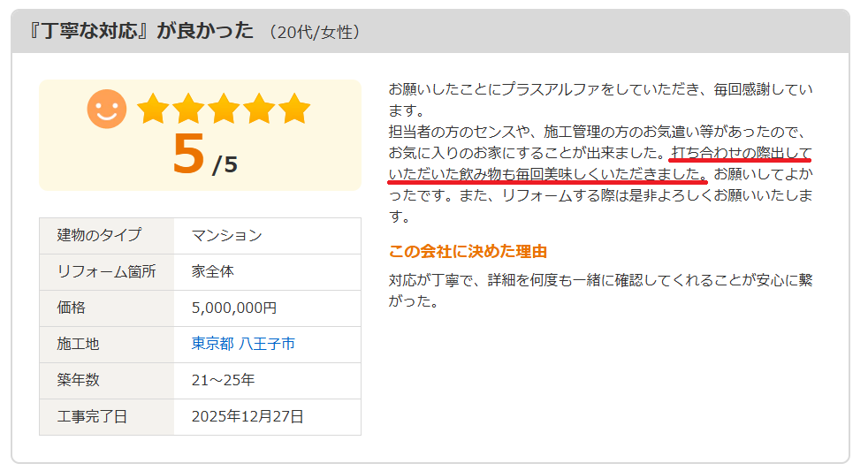Click the fourth rating star
Image resolution: width=868 pixels, height=471 pixels.
click(x=259, y=109)
